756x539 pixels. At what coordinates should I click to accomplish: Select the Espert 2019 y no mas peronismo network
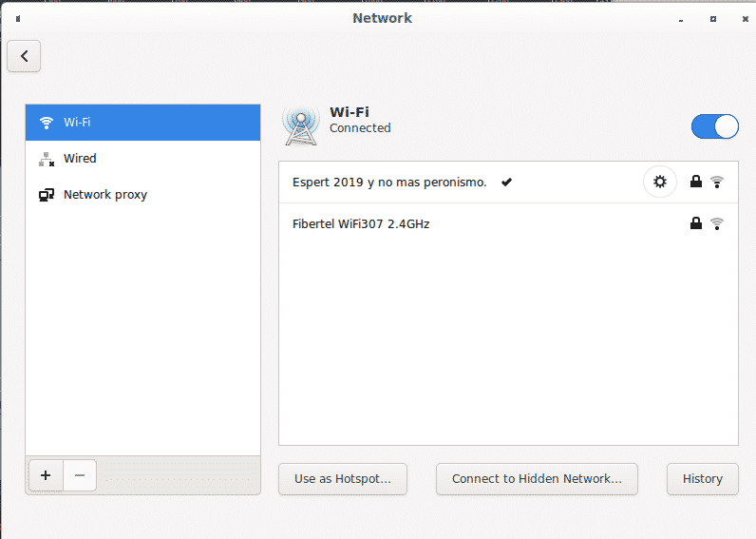pos(389,183)
